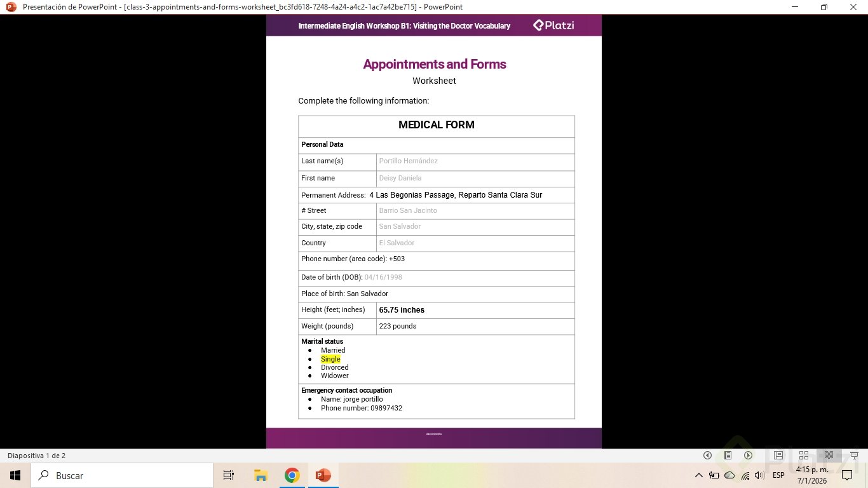Image resolution: width=868 pixels, height=488 pixels.
Task: Click the '223 pounds' value
Action: (x=398, y=327)
